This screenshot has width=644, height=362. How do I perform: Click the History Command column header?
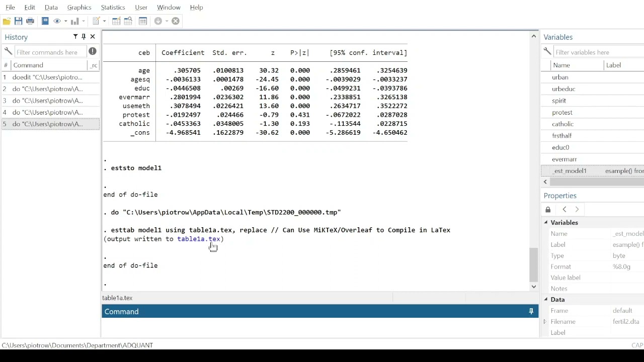pyautogui.click(x=49, y=65)
